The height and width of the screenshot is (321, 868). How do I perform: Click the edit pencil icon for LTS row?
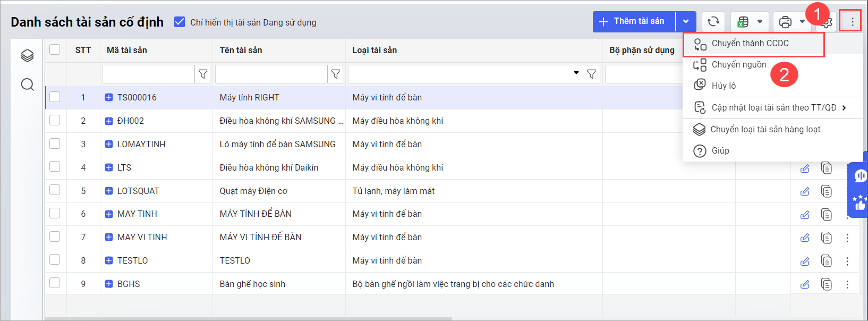[x=805, y=168]
